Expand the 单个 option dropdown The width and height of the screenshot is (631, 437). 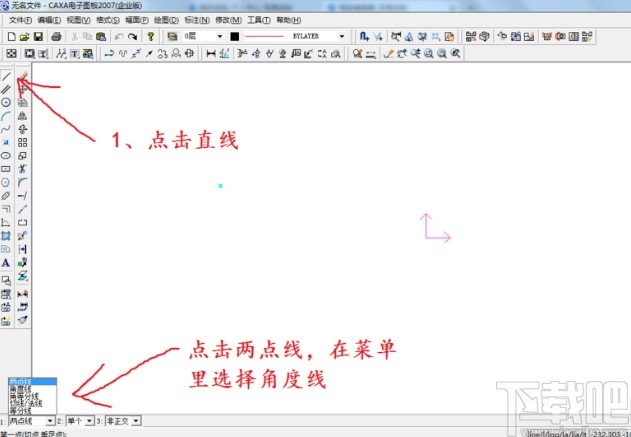coord(89,421)
